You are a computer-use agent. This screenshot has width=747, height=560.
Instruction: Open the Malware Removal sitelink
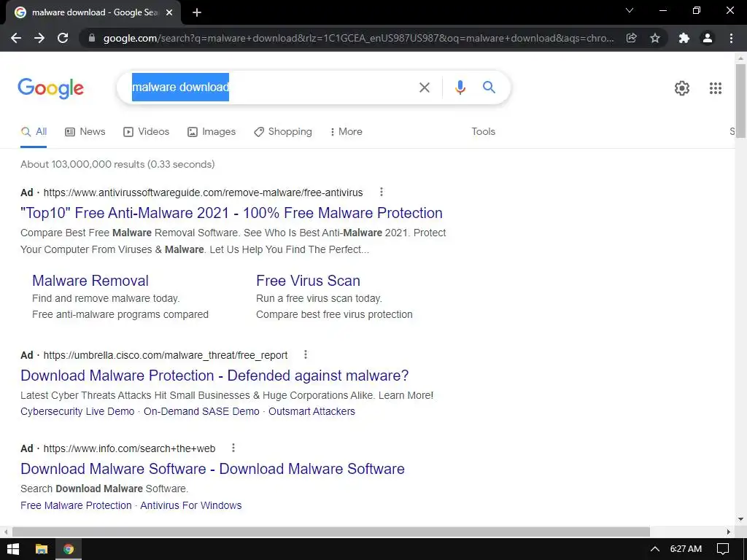[90, 281]
